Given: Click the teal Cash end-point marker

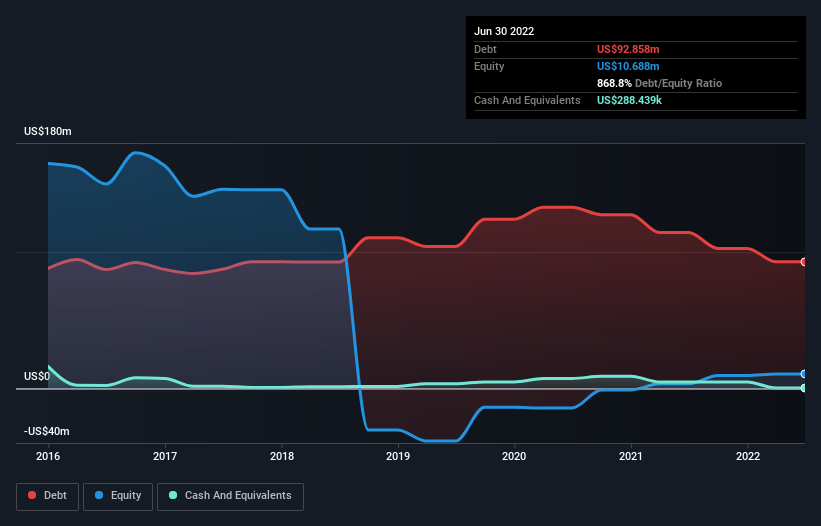Looking at the screenshot, I should tap(804, 388).
